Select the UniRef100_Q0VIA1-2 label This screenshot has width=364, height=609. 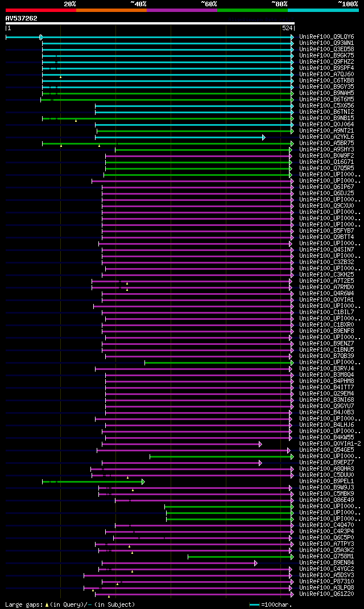[x=330, y=444]
